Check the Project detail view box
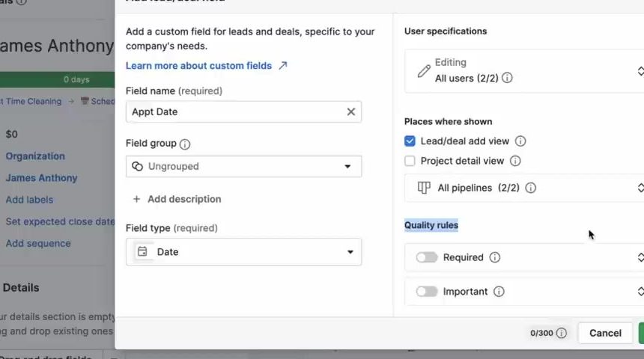This screenshot has width=644, height=359. coord(410,161)
